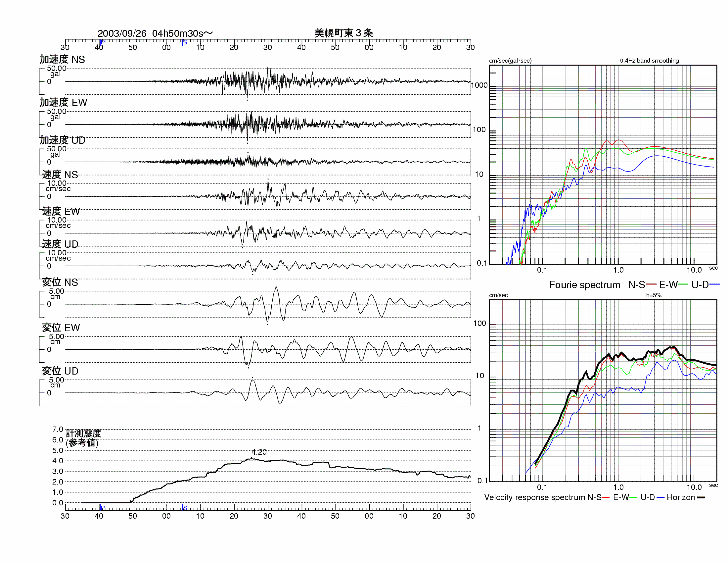Click the 加速度 EW waveform label

click(63, 102)
